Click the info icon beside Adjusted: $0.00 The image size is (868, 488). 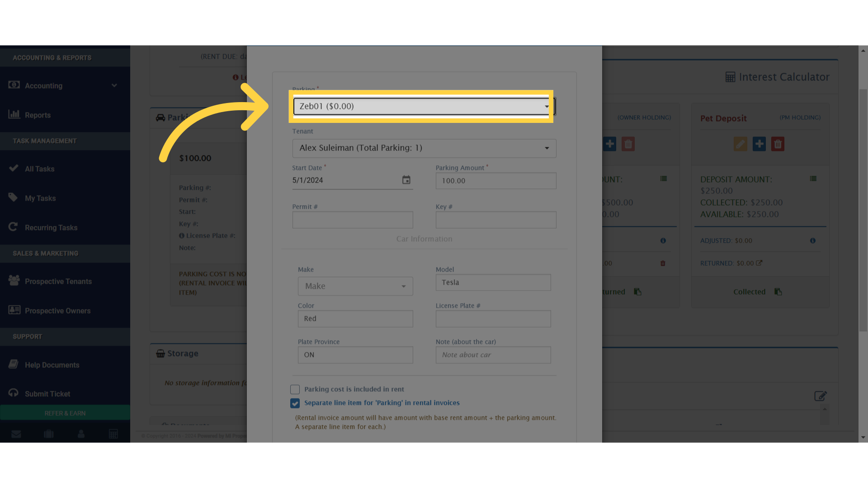(813, 240)
